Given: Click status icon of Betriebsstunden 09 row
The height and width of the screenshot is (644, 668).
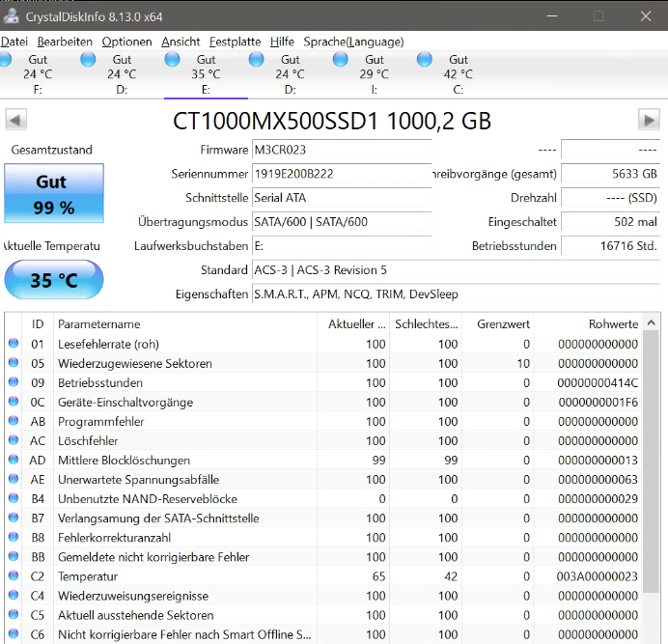Looking at the screenshot, I should pos(14,382).
